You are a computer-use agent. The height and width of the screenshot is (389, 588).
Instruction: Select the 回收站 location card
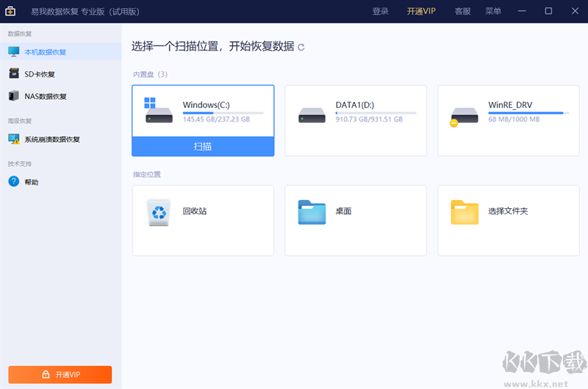coord(203,221)
